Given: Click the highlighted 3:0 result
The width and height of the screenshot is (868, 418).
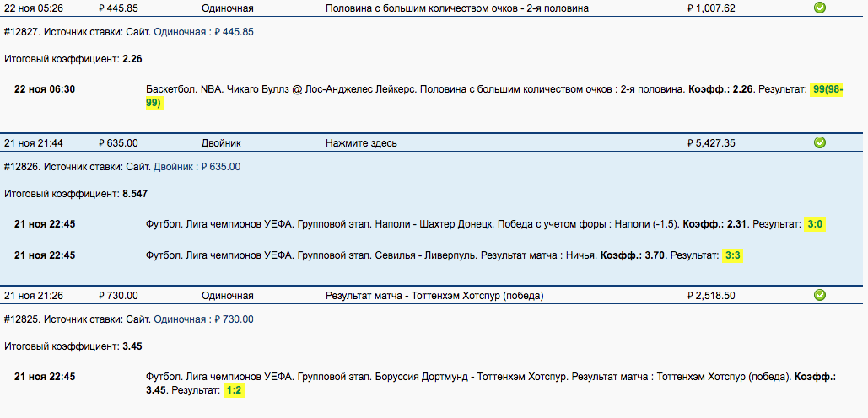Looking at the screenshot, I should click(x=815, y=225).
